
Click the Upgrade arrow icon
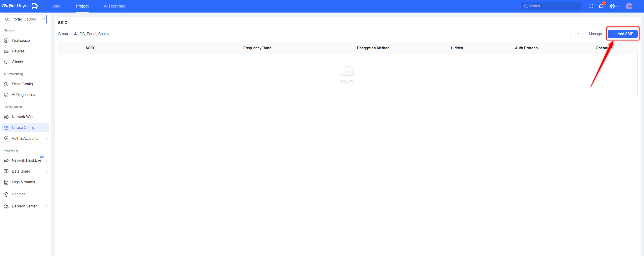pyautogui.click(x=6, y=194)
